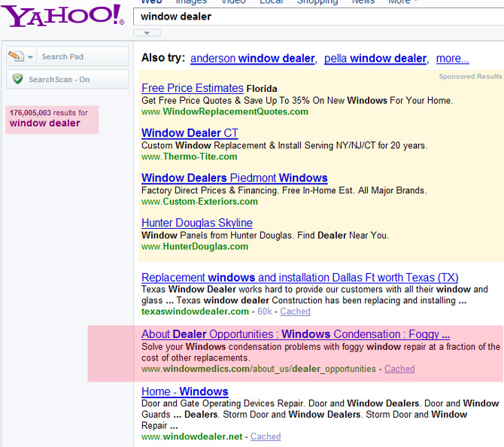Image resolution: width=504 pixels, height=447 pixels.
Task: Open the "Window Dealer CT" sponsored result
Action: click(190, 133)
